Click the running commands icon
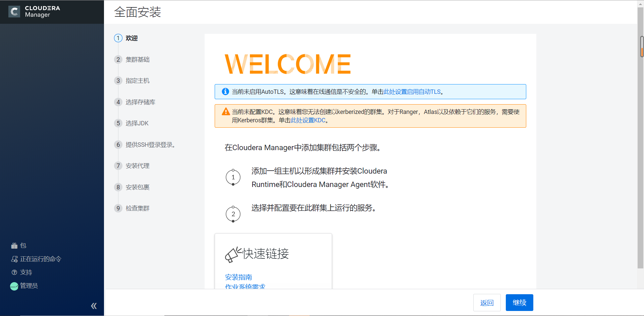The height and width of the screenshot is (316, 644). [14, 259]
